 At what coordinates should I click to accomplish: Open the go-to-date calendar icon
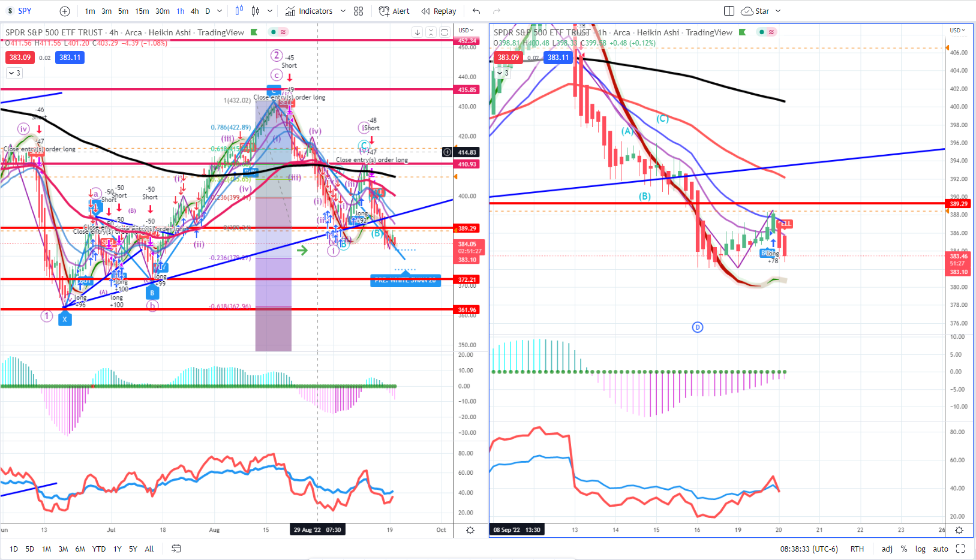click(176, 549)
